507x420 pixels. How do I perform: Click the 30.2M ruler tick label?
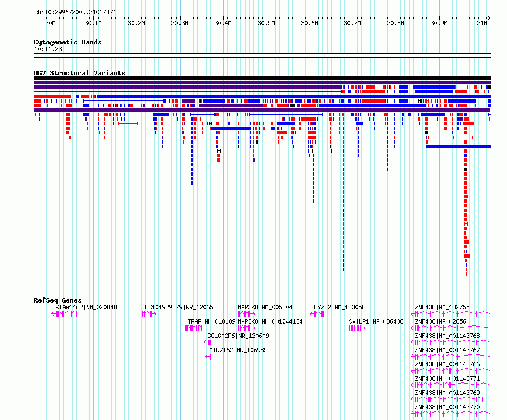coord(137,23)
